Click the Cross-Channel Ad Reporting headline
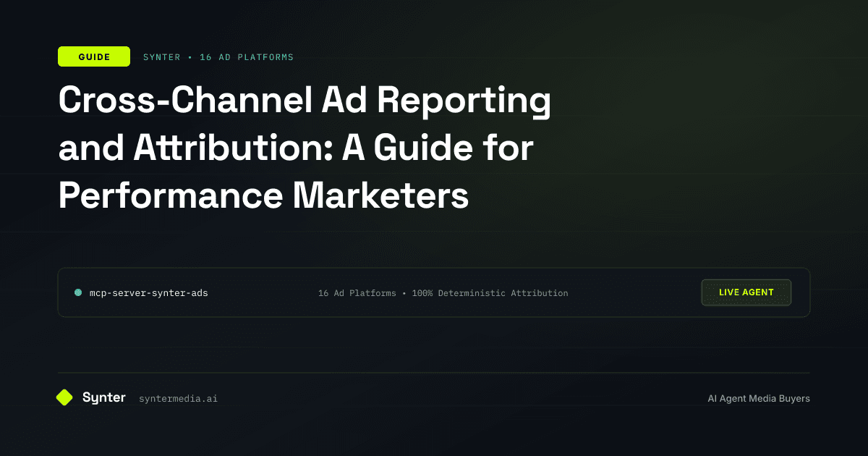 click(x=305, y=148)
